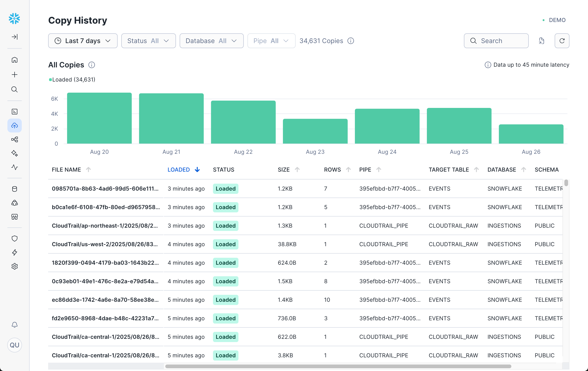
Task: Open the notifications bell
Action: [15, 325]
